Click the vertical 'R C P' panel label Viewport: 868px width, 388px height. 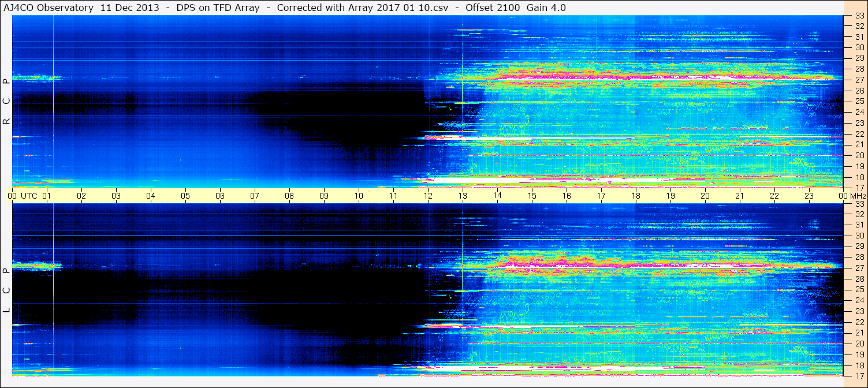pos(7,102)
